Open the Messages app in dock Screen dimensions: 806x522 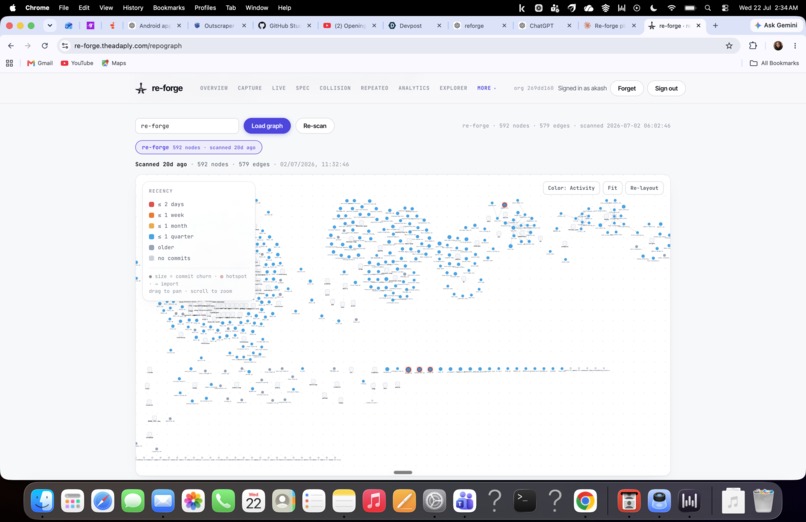click(133, 500)
